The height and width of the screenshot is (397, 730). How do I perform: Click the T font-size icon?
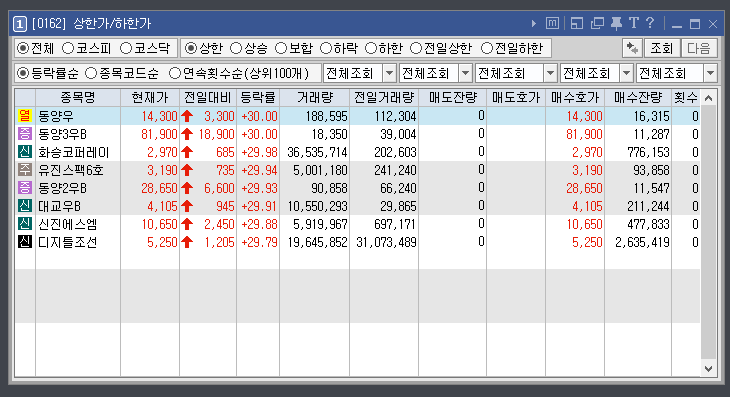pos(634,23)
